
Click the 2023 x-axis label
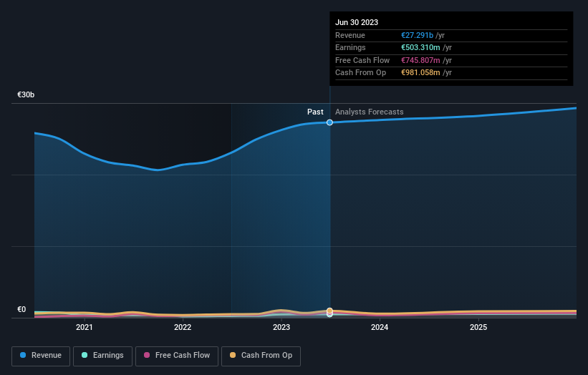(x=281, y=328)
